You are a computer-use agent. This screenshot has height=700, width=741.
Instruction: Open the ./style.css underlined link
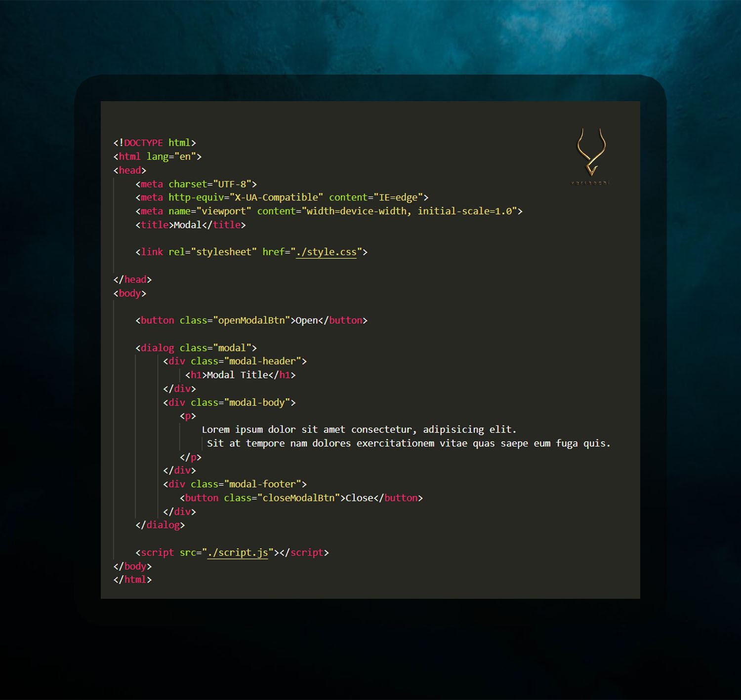coord(326,252)
